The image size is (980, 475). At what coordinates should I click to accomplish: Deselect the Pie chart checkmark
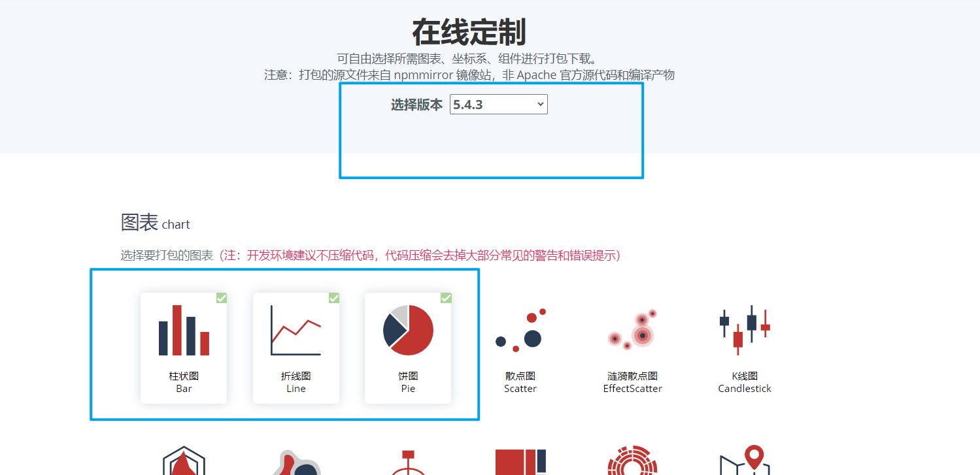pyautogui.click(x=446, y=298)
